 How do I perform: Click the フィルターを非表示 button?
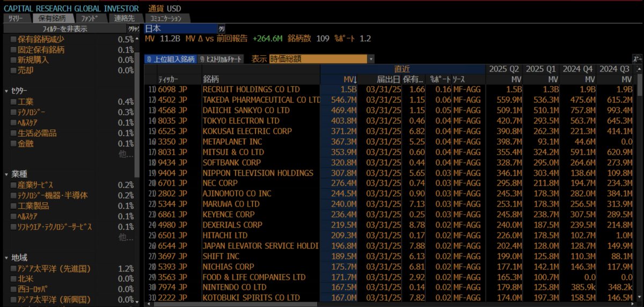click(x=64, y=28)
